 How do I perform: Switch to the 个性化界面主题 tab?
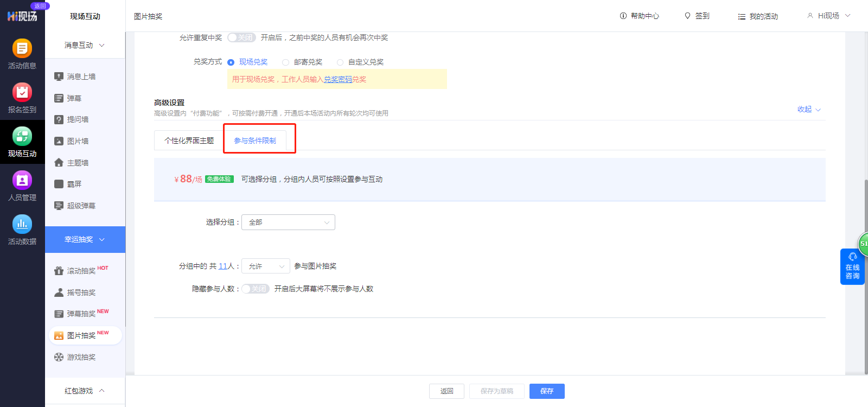coord(189,141)
